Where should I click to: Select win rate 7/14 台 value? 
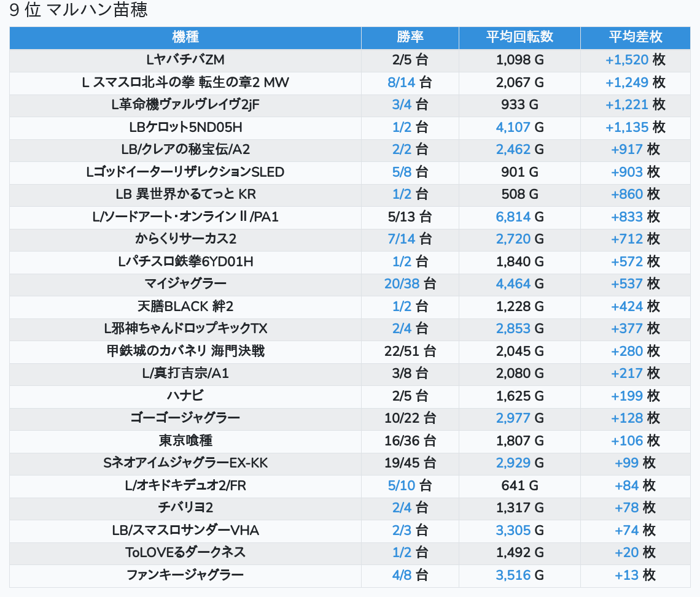pos(410,239)
